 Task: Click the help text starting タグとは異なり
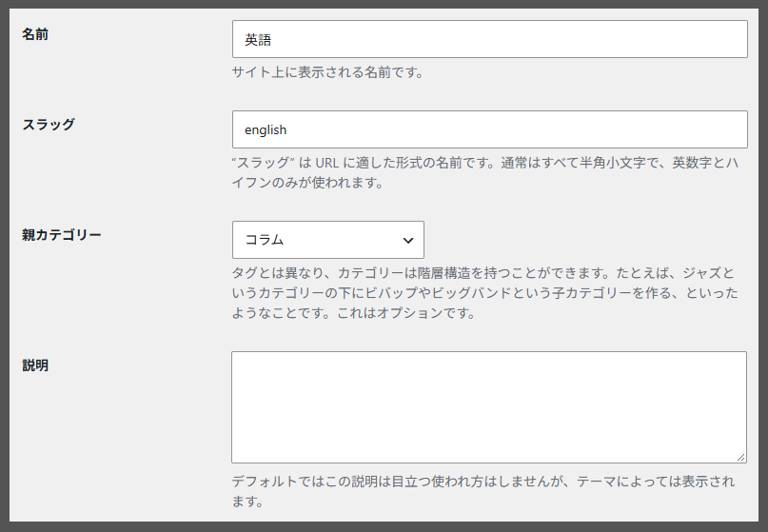coord(485,292)
